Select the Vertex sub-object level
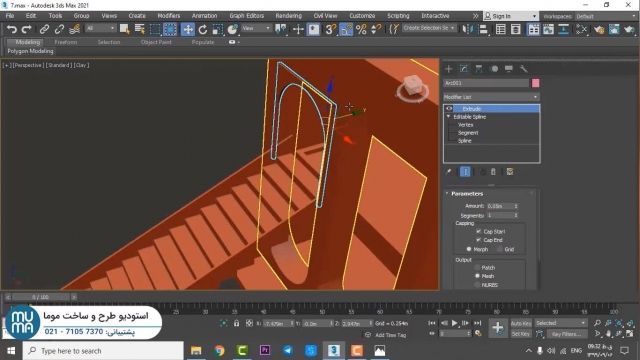Viewport: 640px width, 360px height. click(x=465, y=125)
